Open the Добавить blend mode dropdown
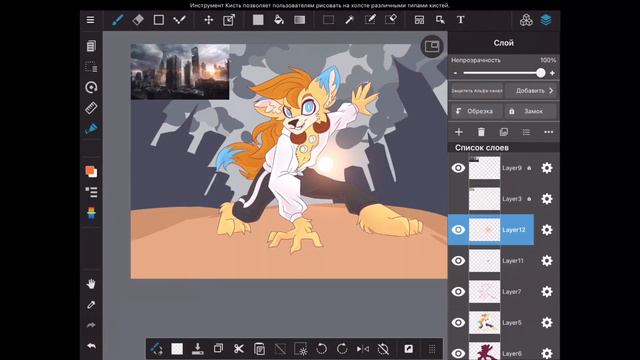Viewport: 640px width, 360px height. 531,91
